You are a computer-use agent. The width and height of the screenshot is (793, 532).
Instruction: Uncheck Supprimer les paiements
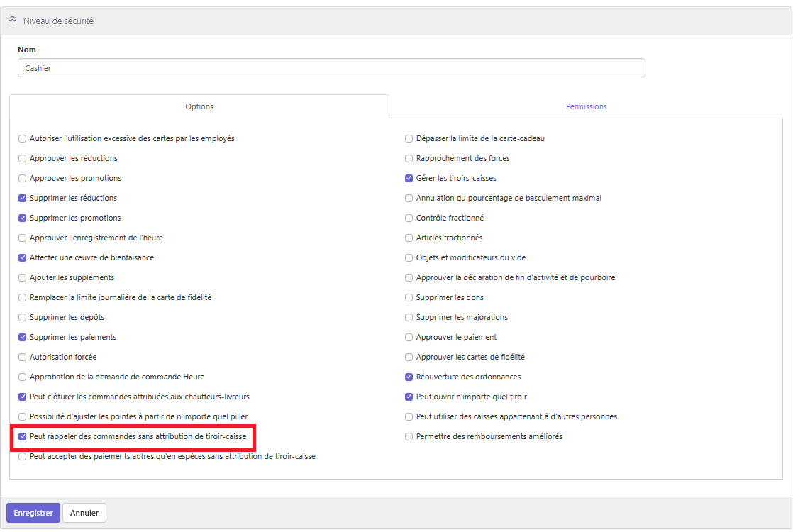coord(22,338)
